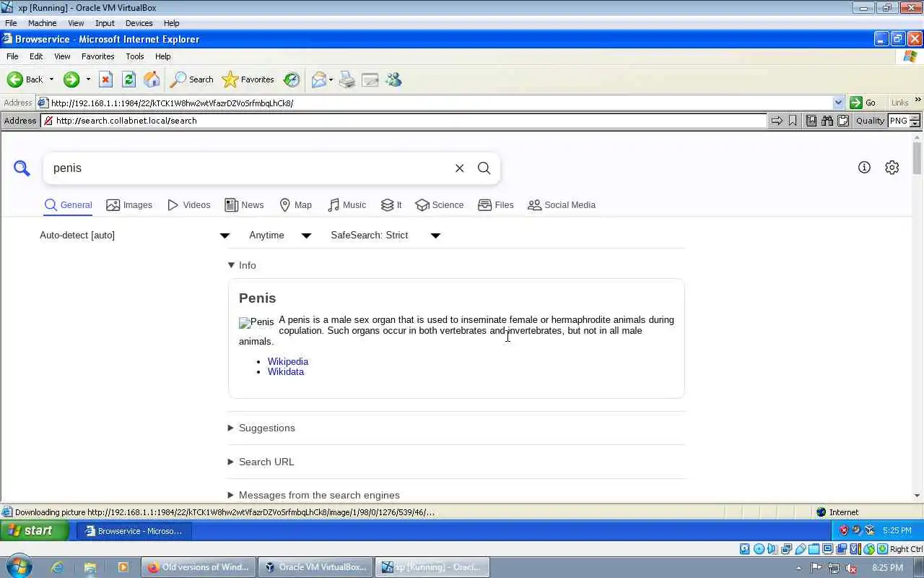Click the XP start button
Image resolution: width=924 pixels, height=578 pixels.
click(35, 530)
